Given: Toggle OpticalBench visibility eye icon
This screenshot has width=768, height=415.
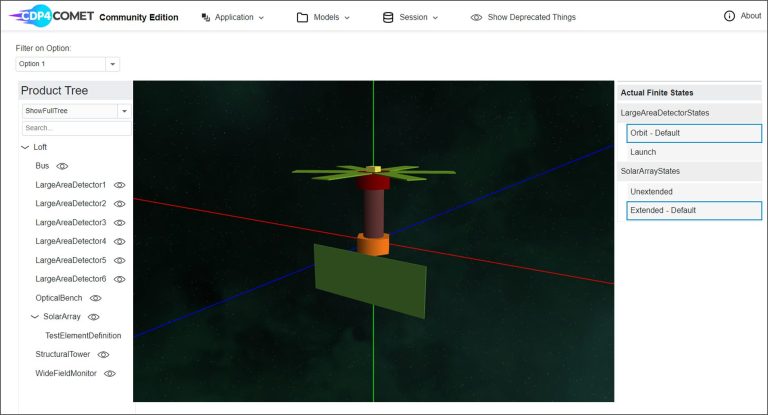Looking at the screenshot, I should pos(96,298).
